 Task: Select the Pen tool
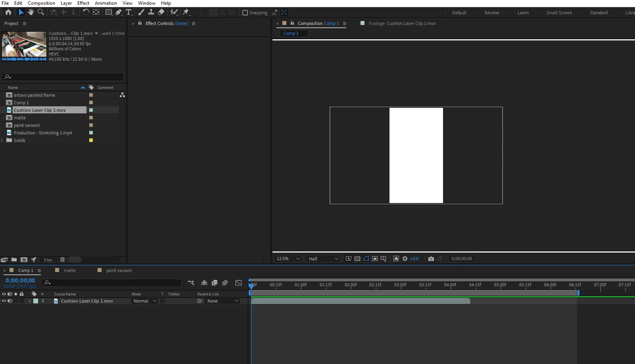[x=119, y=12]
